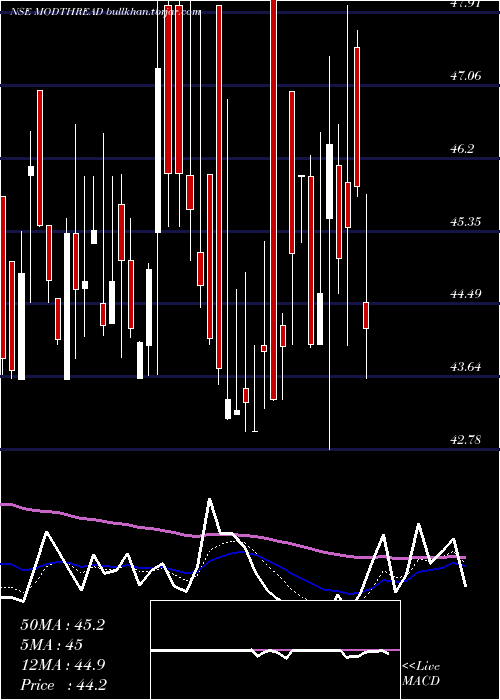The image size is (500, 700).
Task: Click the 50MA : 45.2 reading
Action: pos(62,625)
